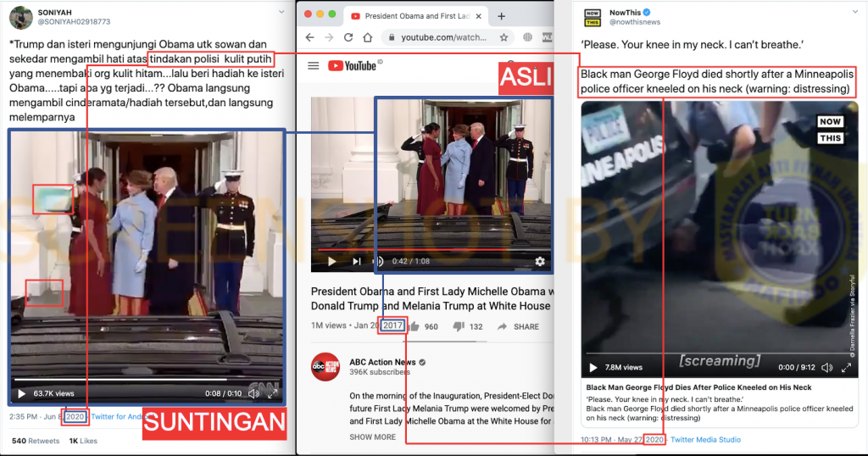This screenshot has width=868, height=456.
Task: Close the President Obama browser tab
Action: (x=478, y=16)
